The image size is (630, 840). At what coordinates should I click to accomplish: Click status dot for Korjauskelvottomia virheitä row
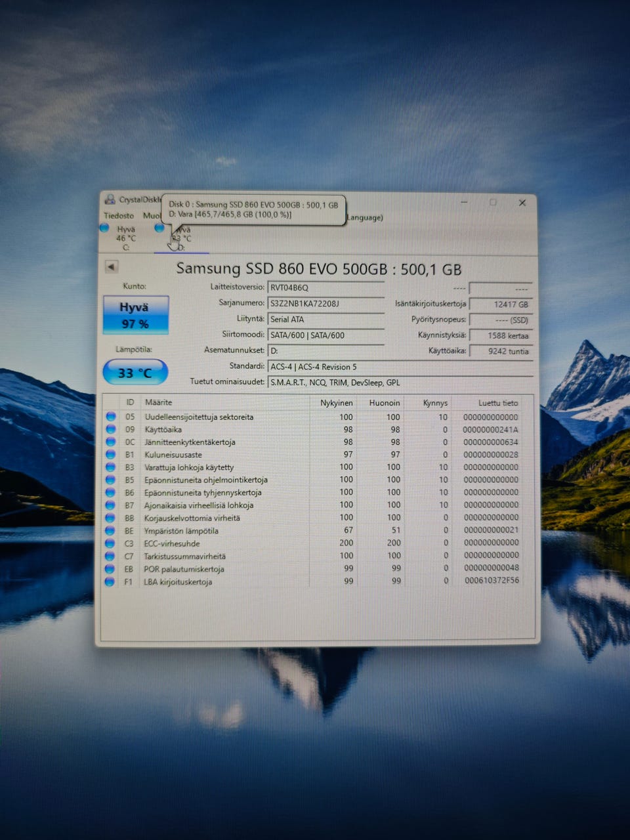[x=111, y=518]
